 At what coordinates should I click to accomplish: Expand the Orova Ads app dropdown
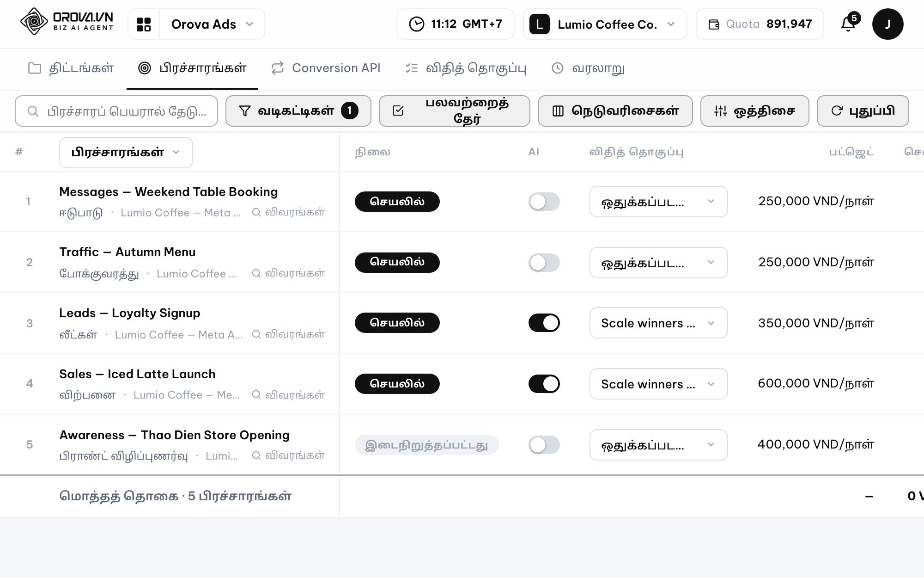[212, 24]
